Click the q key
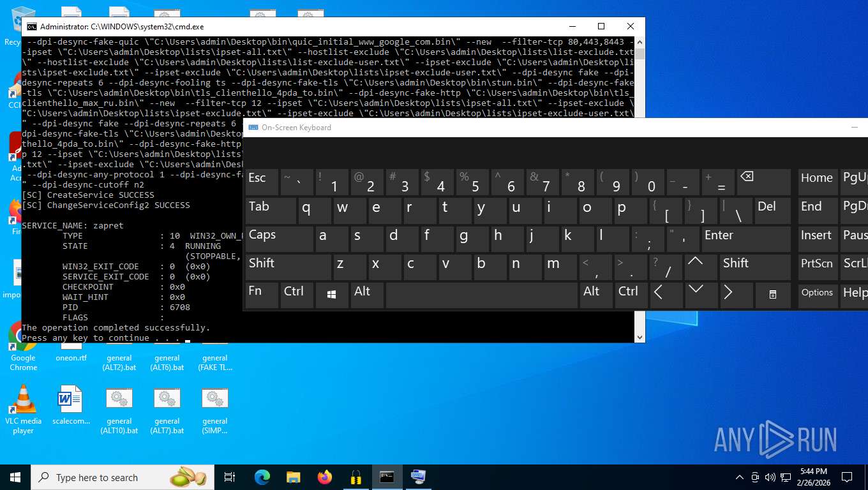This screenshot has width=868, height=490. (x=315, y=211)
